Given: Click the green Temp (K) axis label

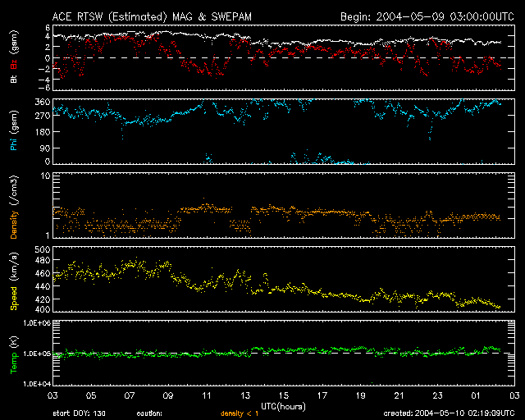Looking at the screenshot, I should [x=14, y=353].
